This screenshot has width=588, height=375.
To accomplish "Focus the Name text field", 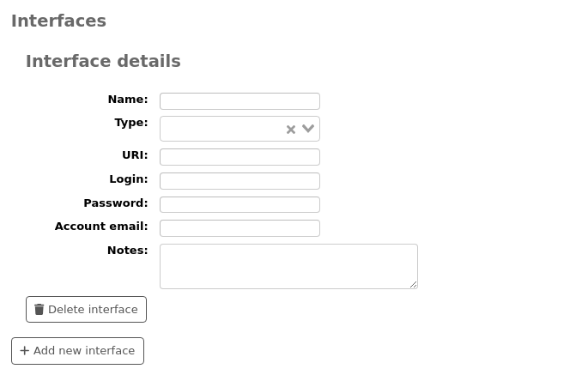I will tap(239, 101).
